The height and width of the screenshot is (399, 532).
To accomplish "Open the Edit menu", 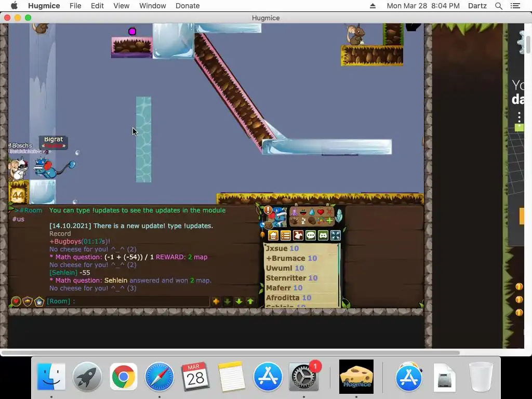I will coord(97,6).
